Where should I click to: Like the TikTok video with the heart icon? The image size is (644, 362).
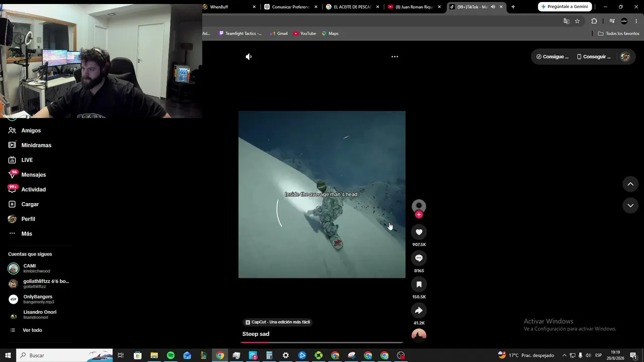419,232
